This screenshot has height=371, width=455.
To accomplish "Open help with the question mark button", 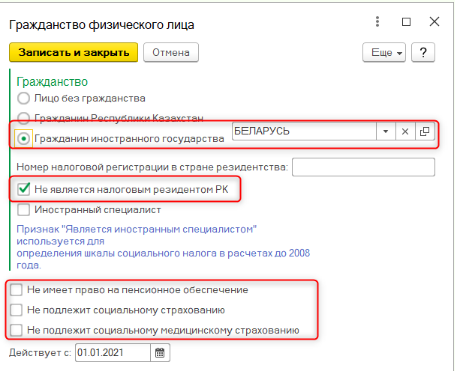I will coord(423,52).
